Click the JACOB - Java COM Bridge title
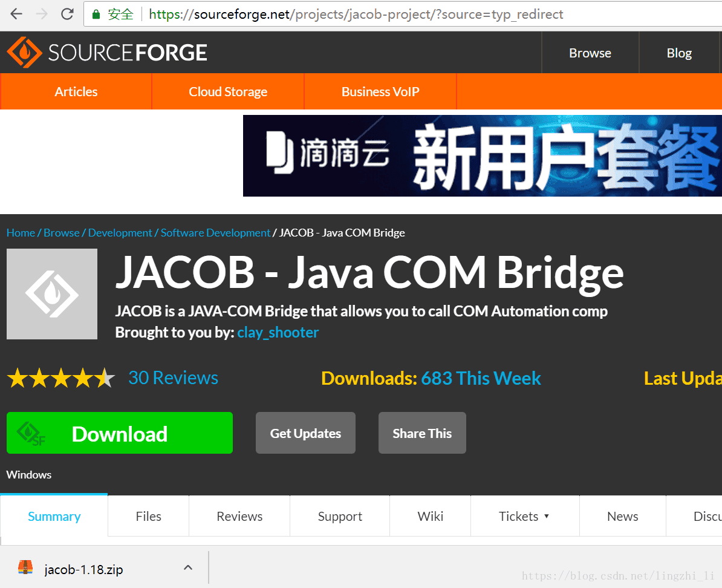Viewport: 722px width, 588px height. [369, 273]
